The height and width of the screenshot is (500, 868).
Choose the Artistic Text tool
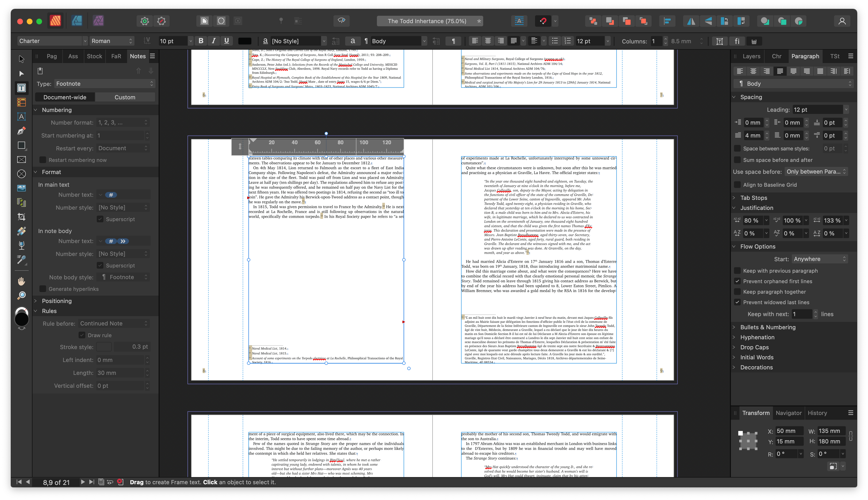(21, 117)
